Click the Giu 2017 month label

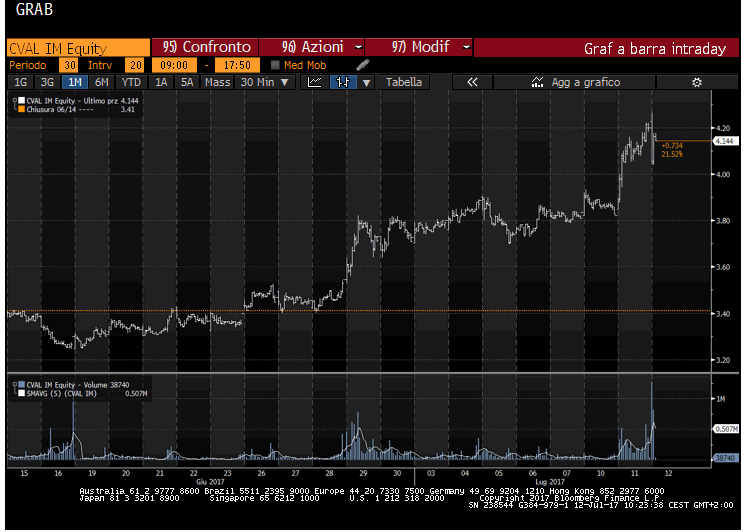(210, 482)
